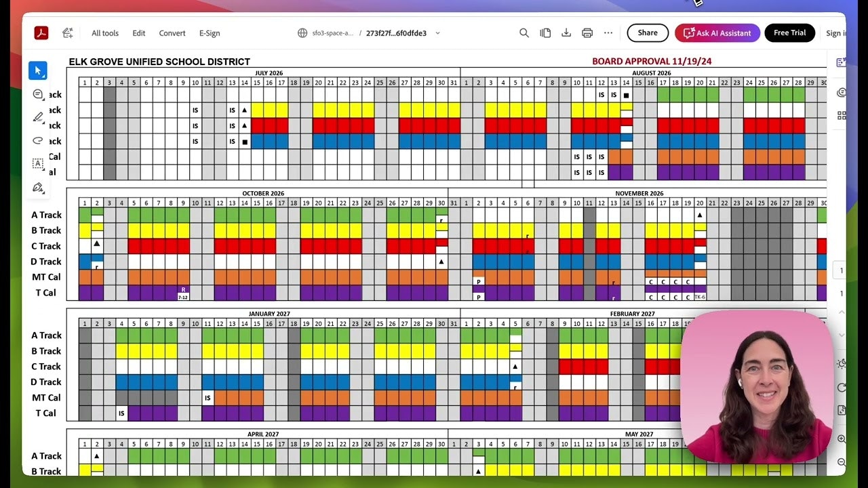Open the Add Text Box tool
Screen dimensions: 868x488
37,163
